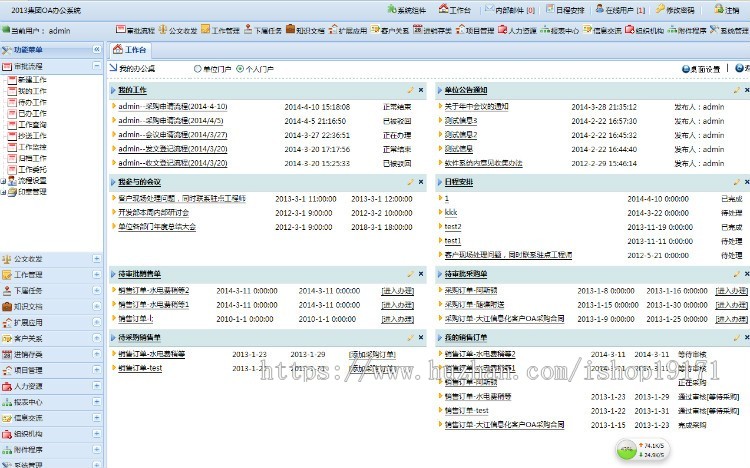Expand the 印章管理 tree node

click(x=3, y=192)
